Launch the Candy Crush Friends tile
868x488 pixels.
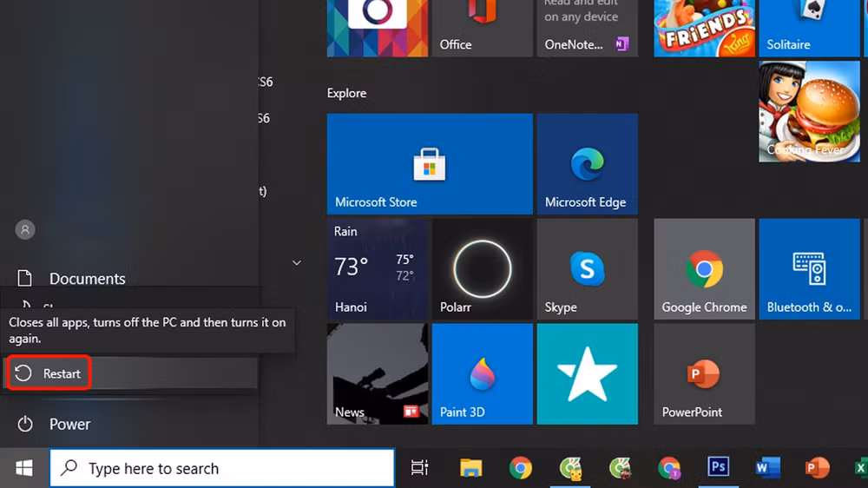point(704,29)
